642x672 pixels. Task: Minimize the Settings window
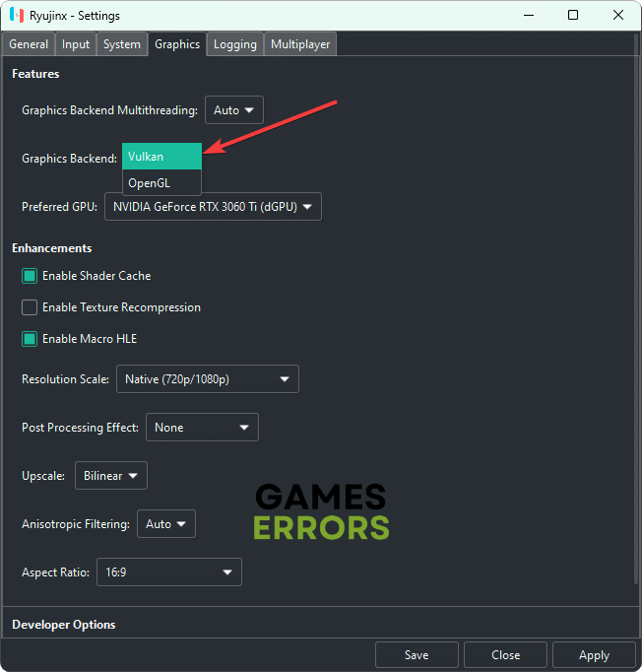(x=529, y=15)
